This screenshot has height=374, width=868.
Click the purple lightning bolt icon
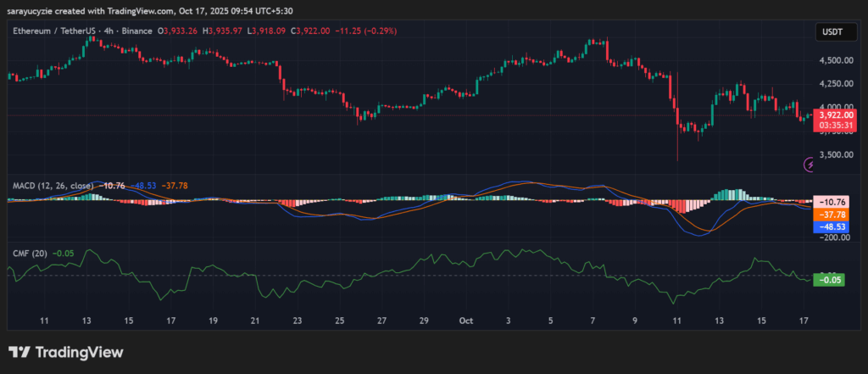pos(808,165)
